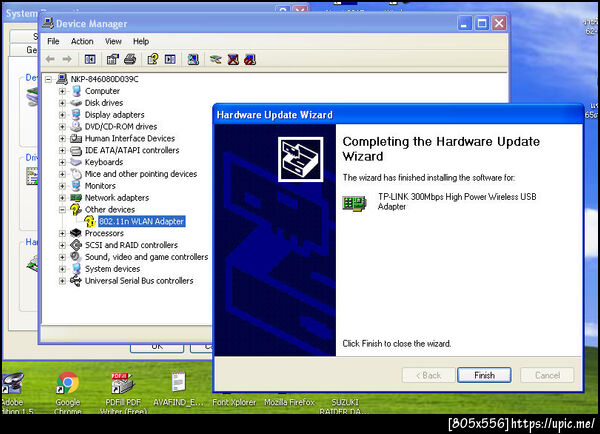The width and height of the screenshot is (600, 434).
Task: Click the System devices category icon
Action: [x=76, y=269]
